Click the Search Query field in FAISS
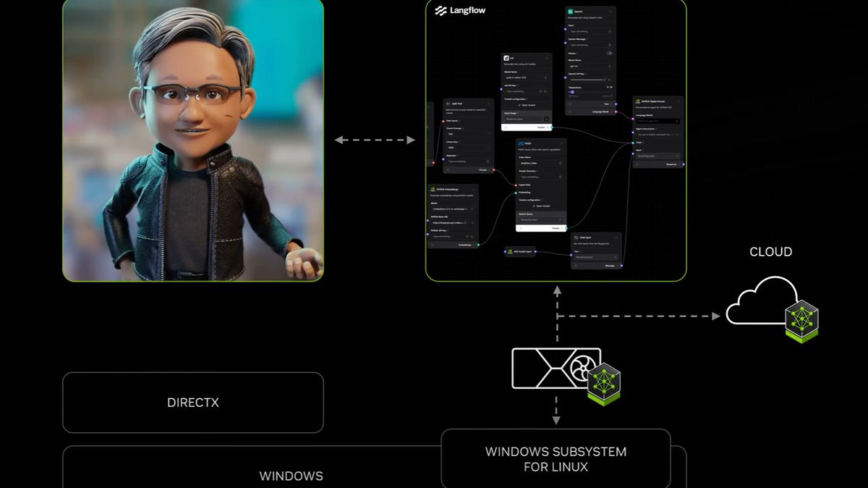Image resolution: width=868 pixels, height=488 pixels. click(542, 219)
